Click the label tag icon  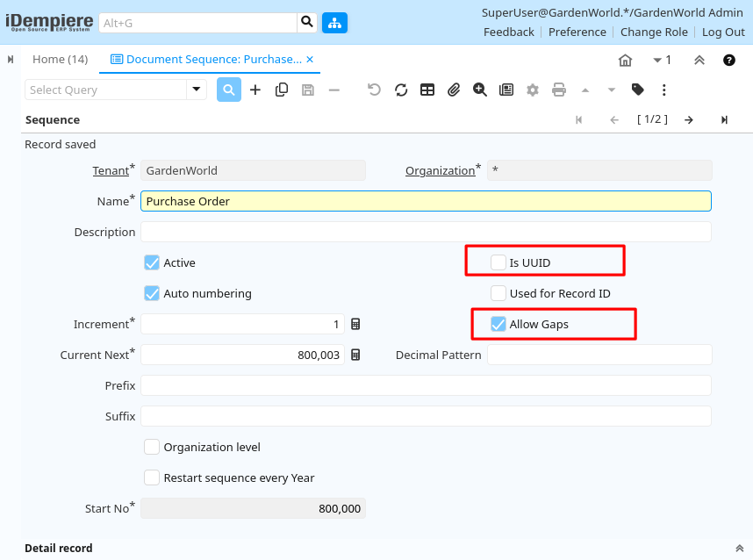click(x=638, y=90)
